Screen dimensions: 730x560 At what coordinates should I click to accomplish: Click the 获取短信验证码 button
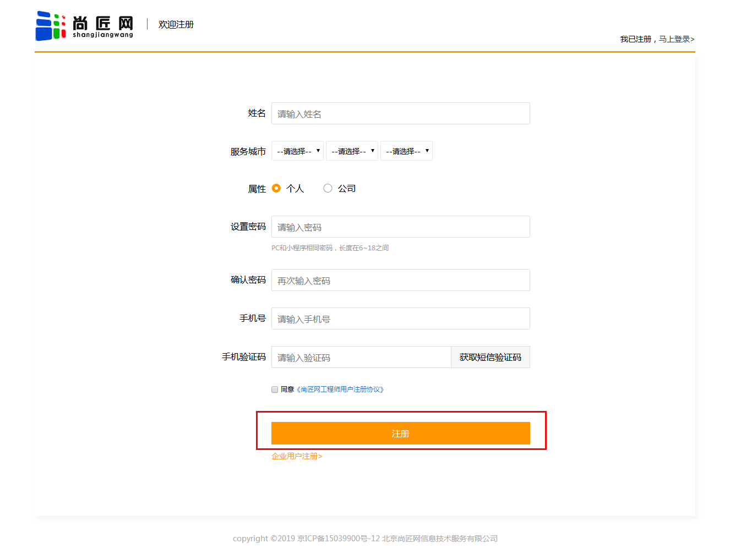click(491, 357)
